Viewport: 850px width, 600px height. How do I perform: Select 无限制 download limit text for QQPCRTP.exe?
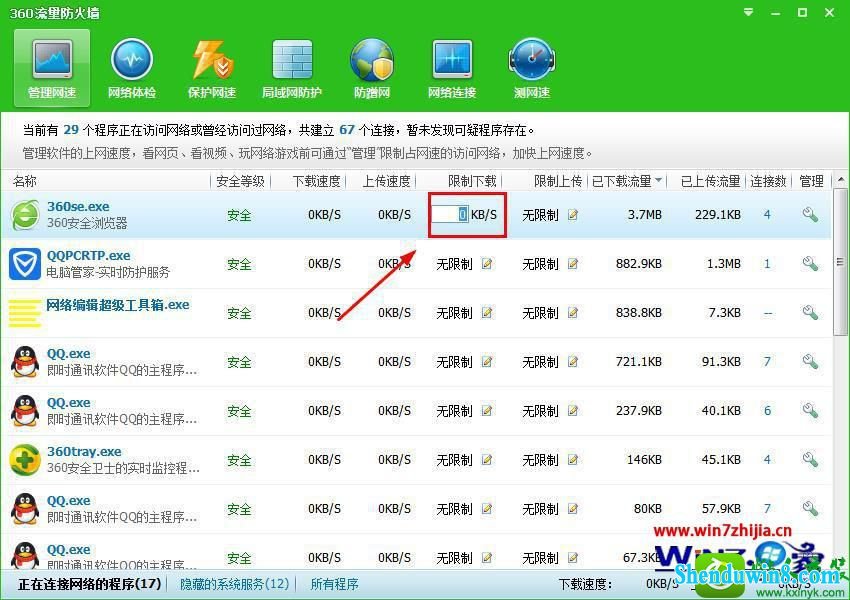(454, 264)
